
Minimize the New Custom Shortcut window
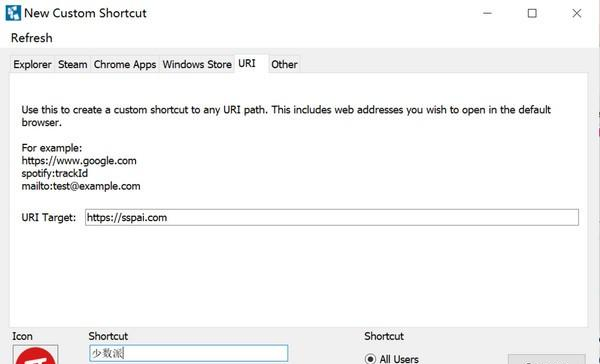(x=487, y=13)
